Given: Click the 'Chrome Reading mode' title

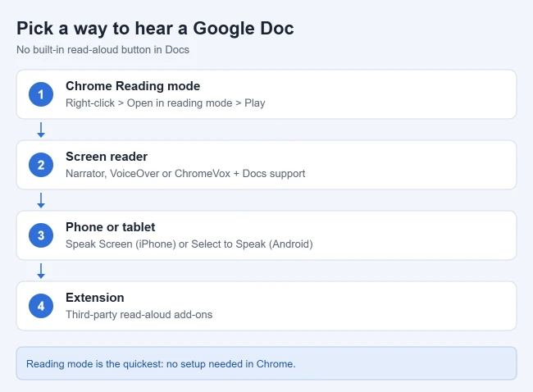Looking at the screenshot, I should tap(133, 86).
